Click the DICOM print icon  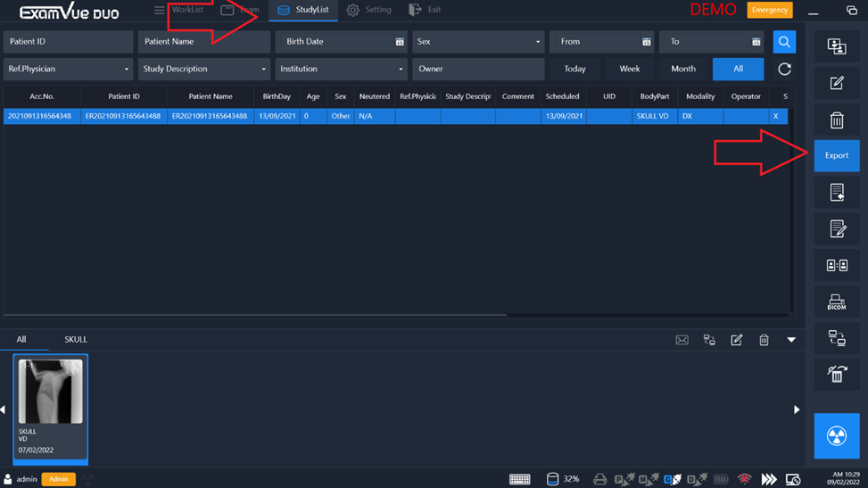837,302
